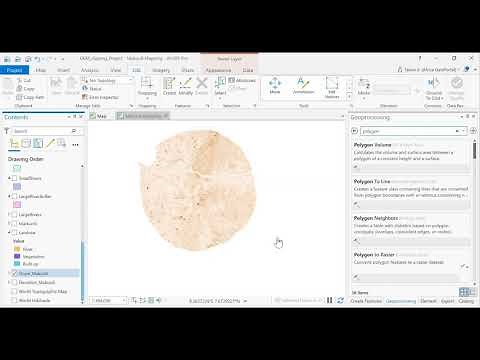Click the Undo icon in quick access
Screen dimensions: 480x360
coord(37,59)
